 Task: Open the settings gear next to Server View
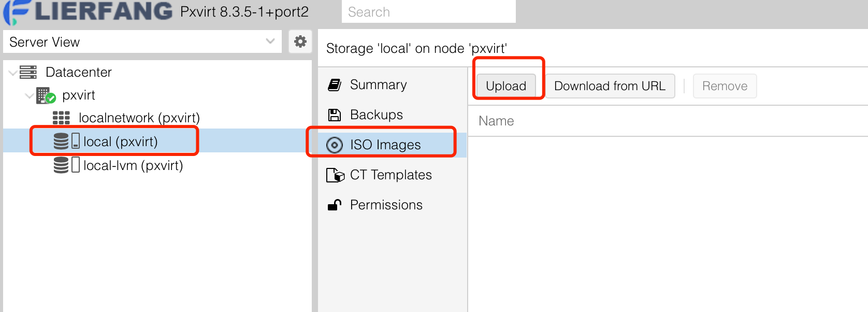(x=300, y=41)
